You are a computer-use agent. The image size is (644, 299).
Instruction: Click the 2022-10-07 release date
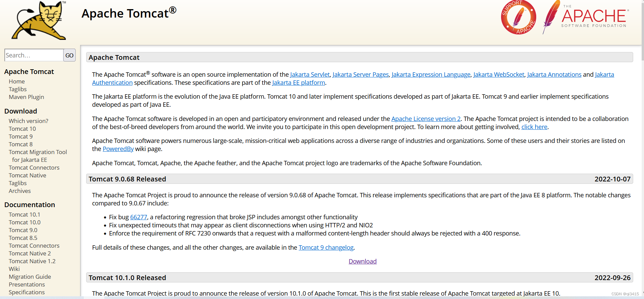pos(612,179)
